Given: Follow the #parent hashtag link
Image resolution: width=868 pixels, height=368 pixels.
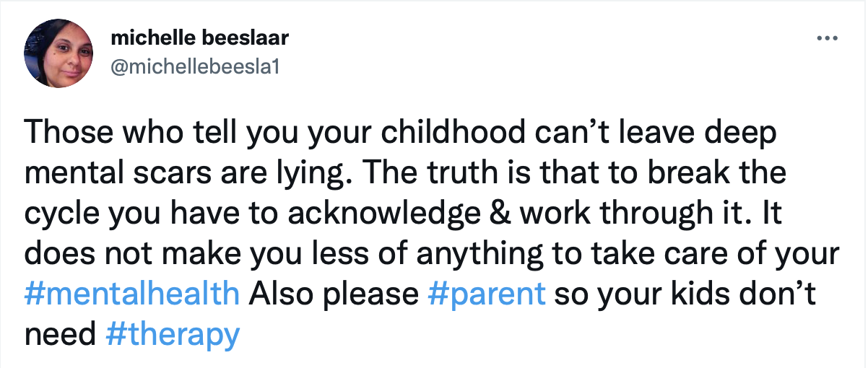Looking at the screenshot, I should click(x=487, y=294).
